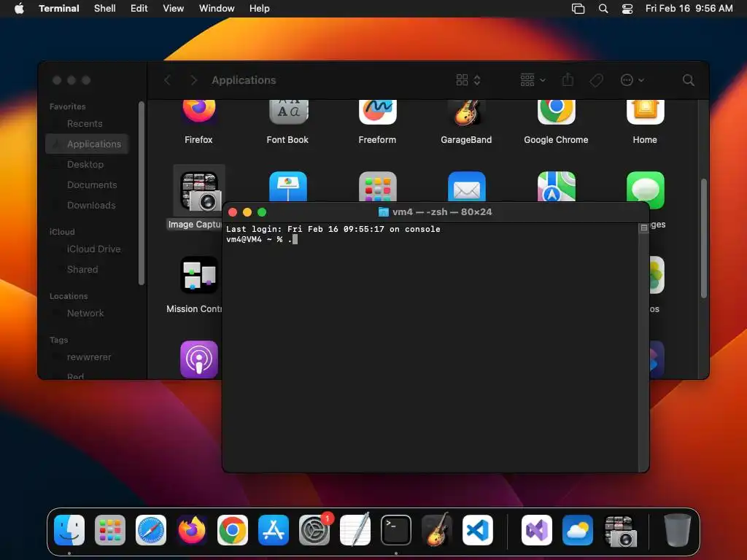Open the Window menu
Screen dimensions: 747x560
tap(217, 9)
